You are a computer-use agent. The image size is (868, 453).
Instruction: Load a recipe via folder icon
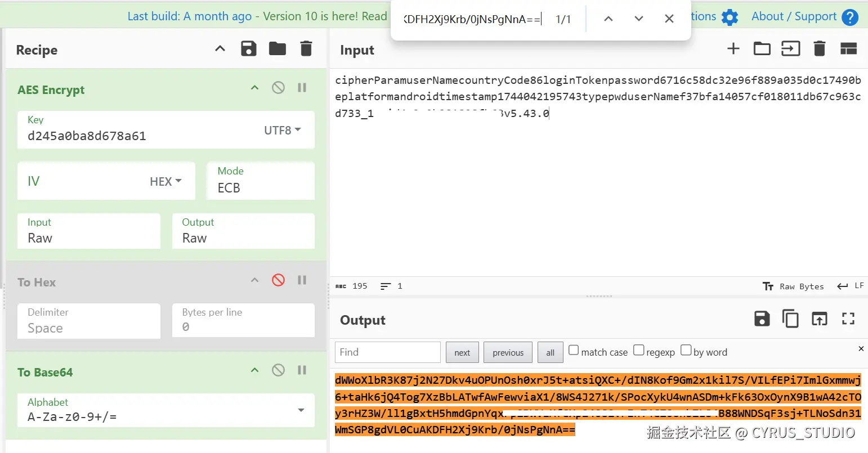click(x=277, y=49)
